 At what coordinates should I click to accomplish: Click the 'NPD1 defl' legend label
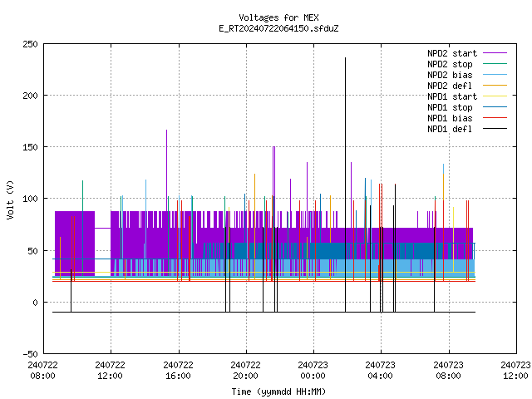pos(450,130)
